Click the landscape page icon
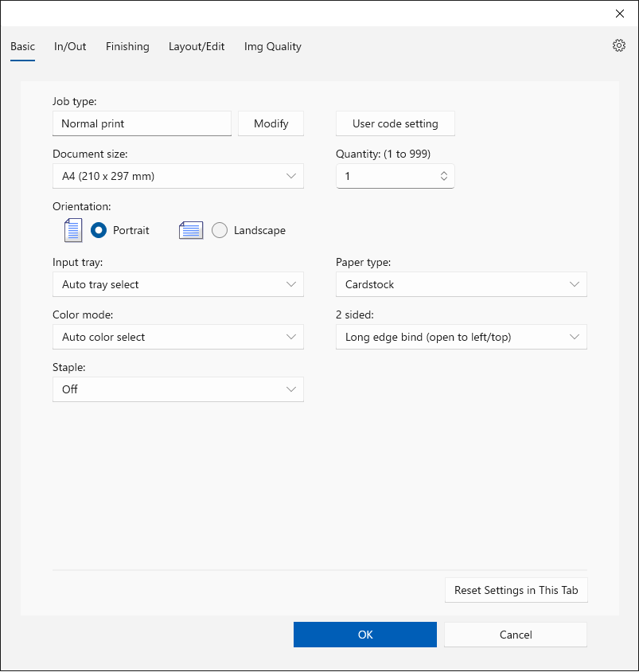This screenshot has height=672, width=639. (191, 230)
